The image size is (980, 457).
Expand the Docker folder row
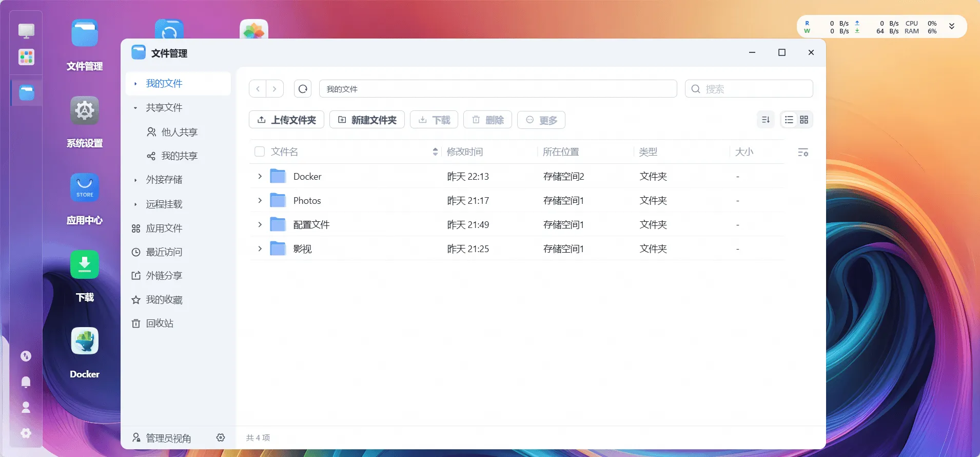tap(260, 176)
